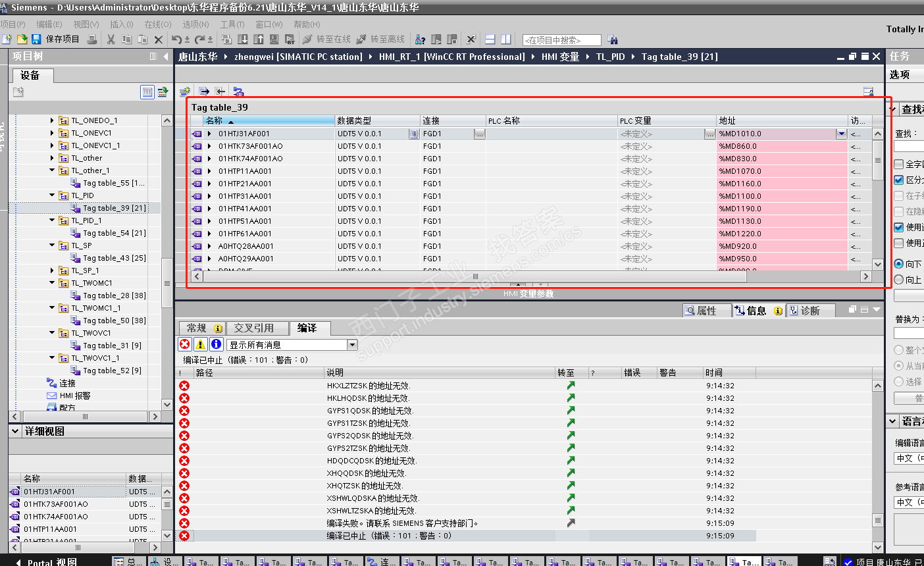924x566 pixels.
Task: Collapse the 详细视图 details view section
Action: pyautogui.click(x=15, y=431)
